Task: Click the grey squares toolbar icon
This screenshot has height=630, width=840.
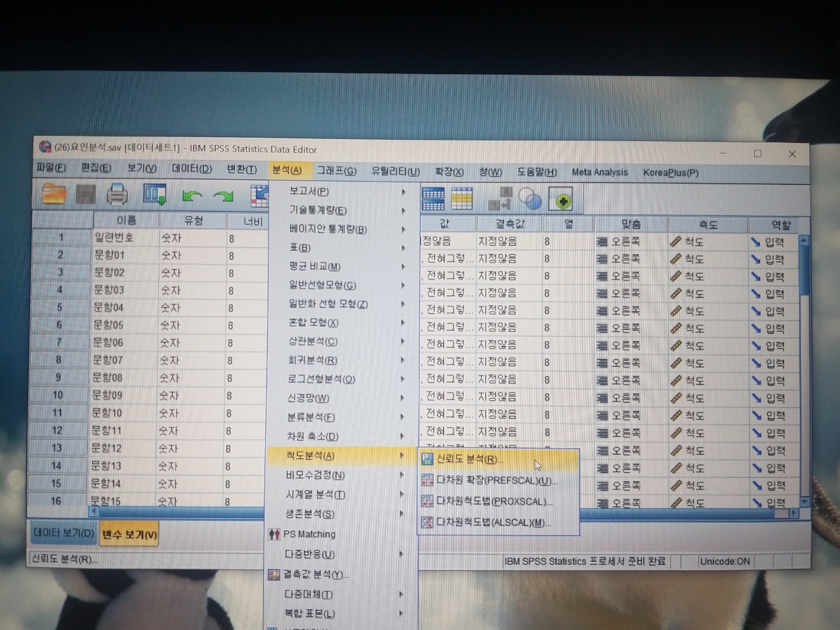Action: (x=500, y=198)
